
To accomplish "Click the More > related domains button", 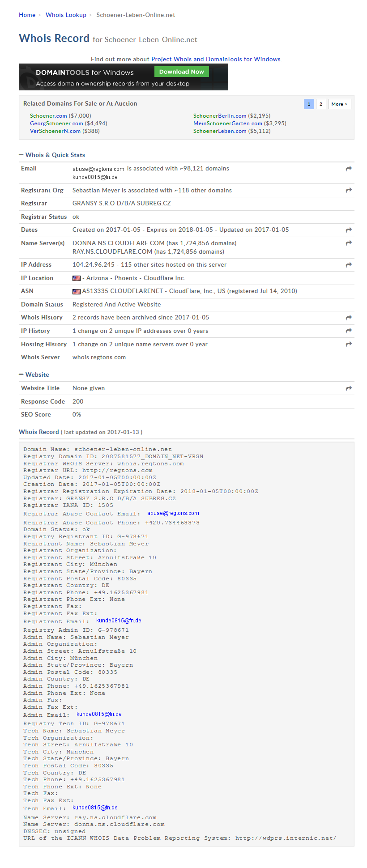I will click(340, 104).
